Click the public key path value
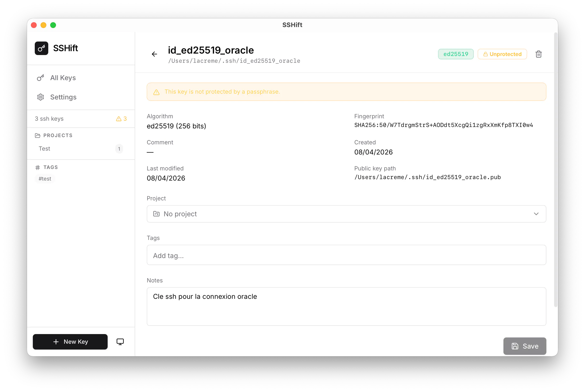Image resolution: width=585 pixels, height=392 pixels. [427, 177]
